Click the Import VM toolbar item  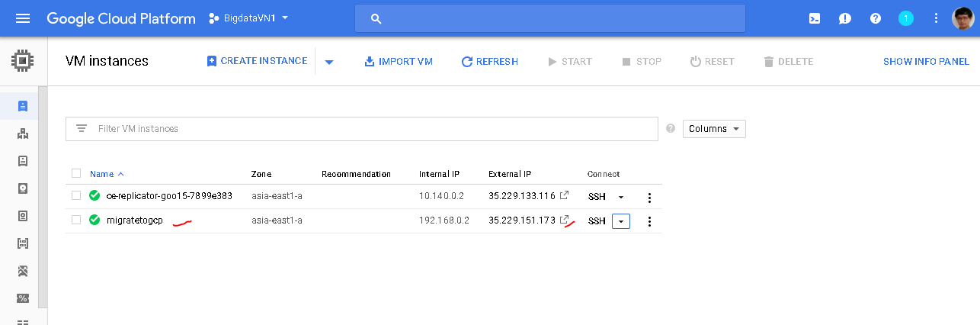click(398, 62)
